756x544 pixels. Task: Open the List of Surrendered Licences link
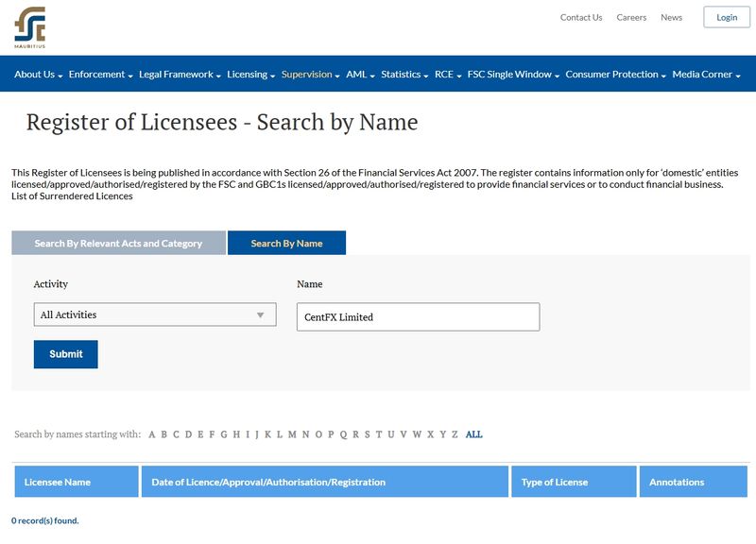[x=72, y=196]
